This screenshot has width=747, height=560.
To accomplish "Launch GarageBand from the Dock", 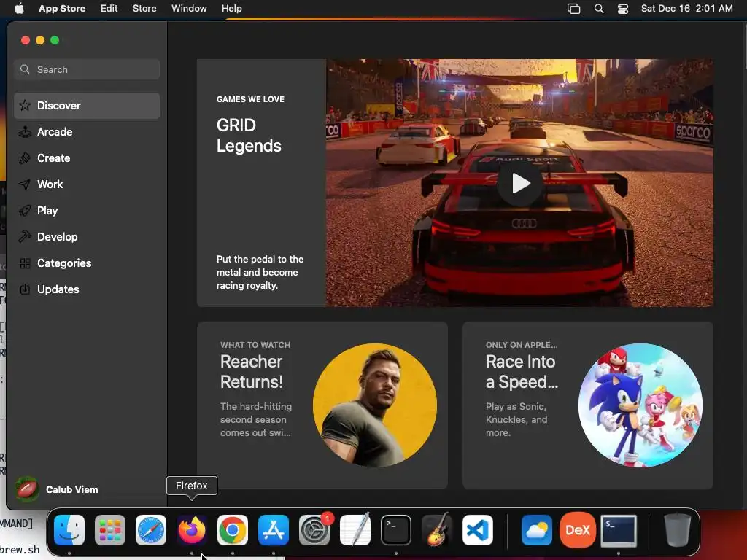I will 437,529.
